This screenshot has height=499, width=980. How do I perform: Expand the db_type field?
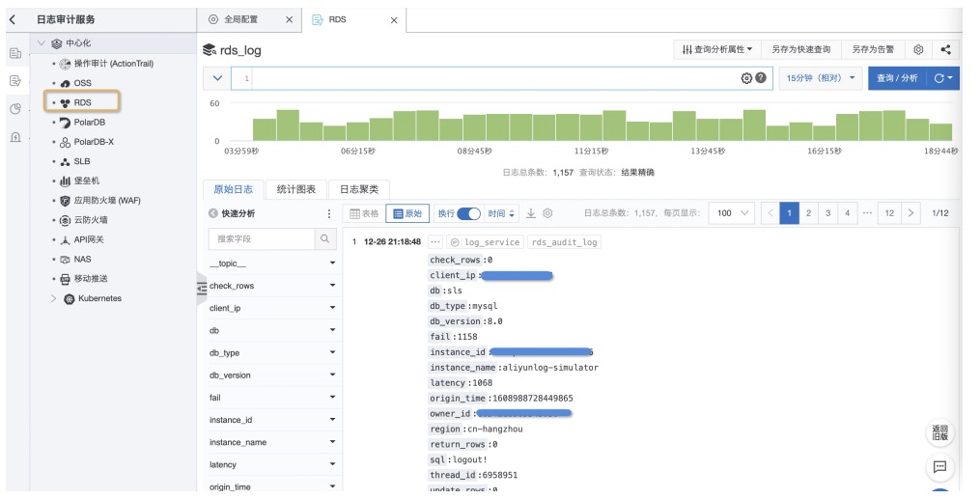point(332,353)
